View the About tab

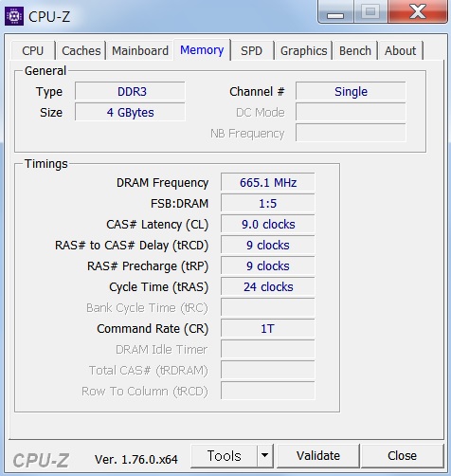coord(401,50)
